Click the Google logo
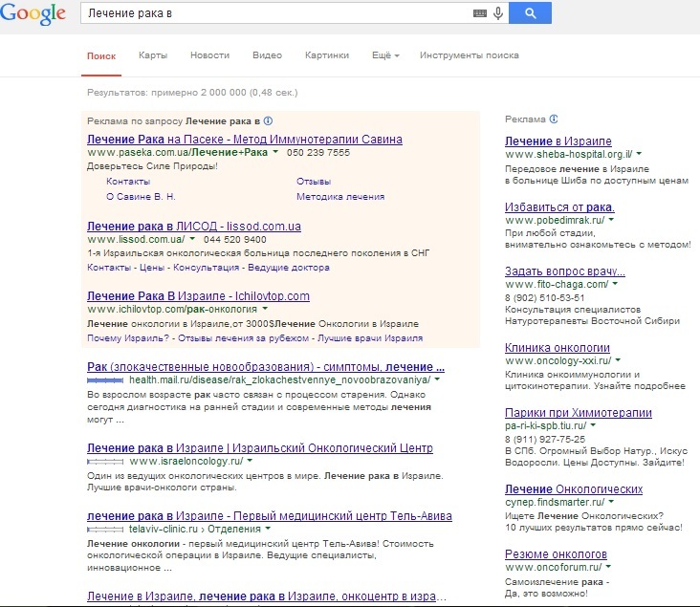The height and width of the screenshot is (607, 700). (33, 13)
